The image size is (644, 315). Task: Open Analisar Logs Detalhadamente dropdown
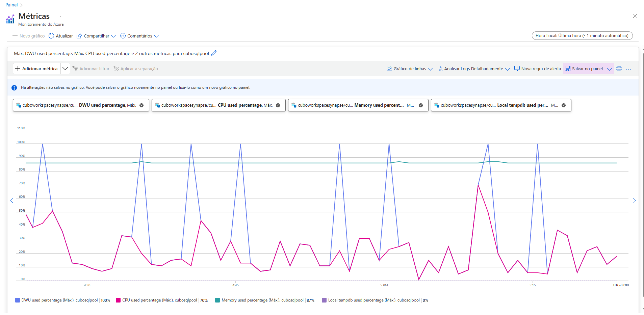(473, 69)
